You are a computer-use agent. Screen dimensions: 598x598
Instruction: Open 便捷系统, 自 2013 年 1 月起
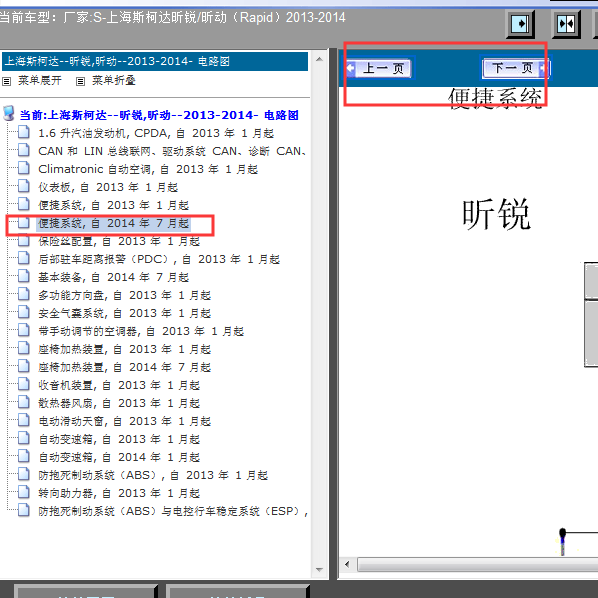pyautogui.click(x=113, y=205)
